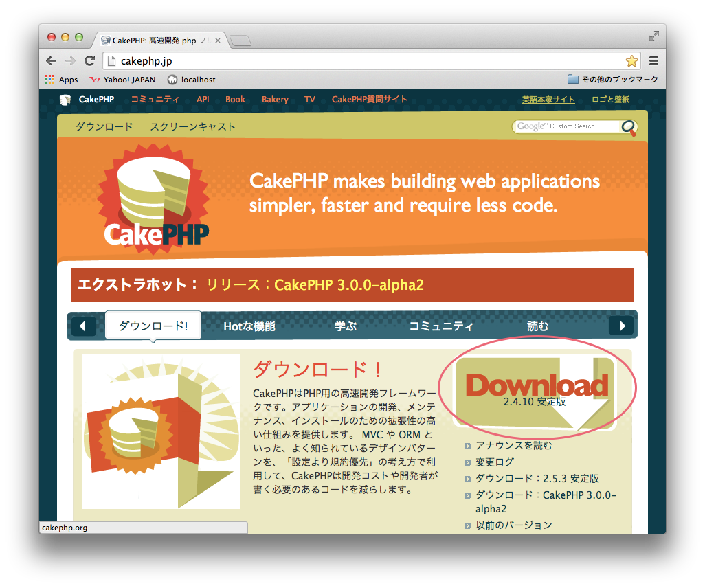The image size is (705, 588).
Task: Open the Bakery nav link
Action: pyautogui.click(x=275, y=100)
